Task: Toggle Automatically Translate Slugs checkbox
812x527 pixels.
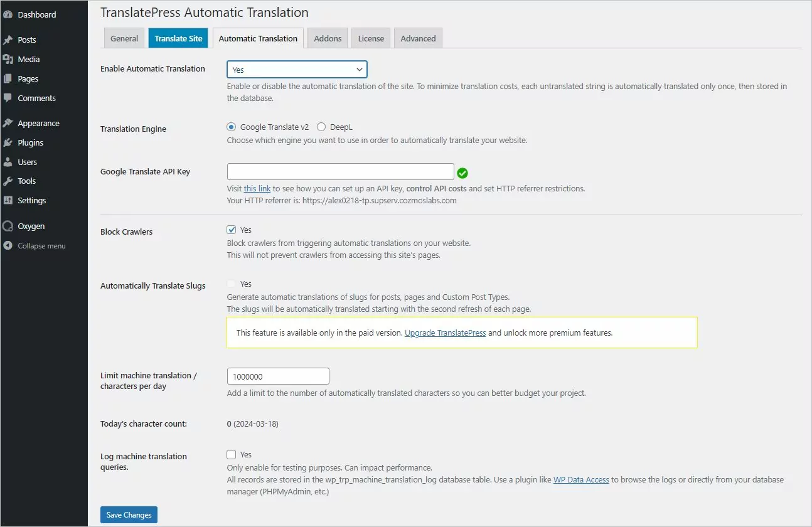Action: pos(232,284)
